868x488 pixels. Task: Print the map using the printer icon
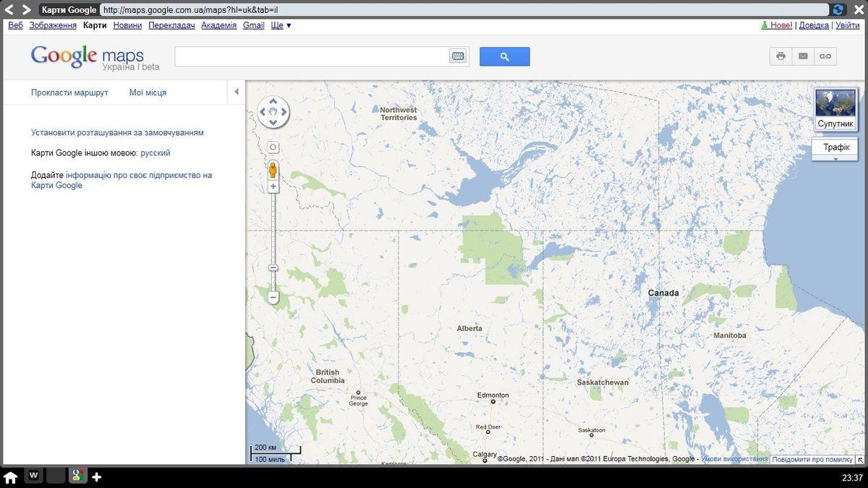[x=780, y=56]
